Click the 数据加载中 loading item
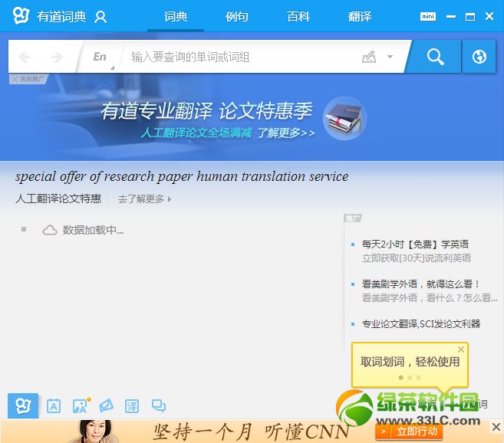This screenshot has height=443, width=504. [x=84, y=230]
